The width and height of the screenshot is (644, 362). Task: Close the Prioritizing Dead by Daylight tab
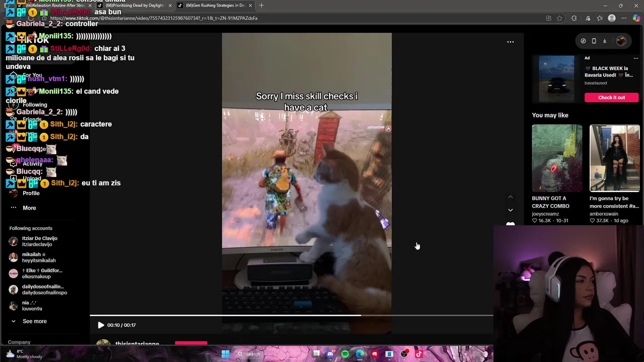coord(170,6)
